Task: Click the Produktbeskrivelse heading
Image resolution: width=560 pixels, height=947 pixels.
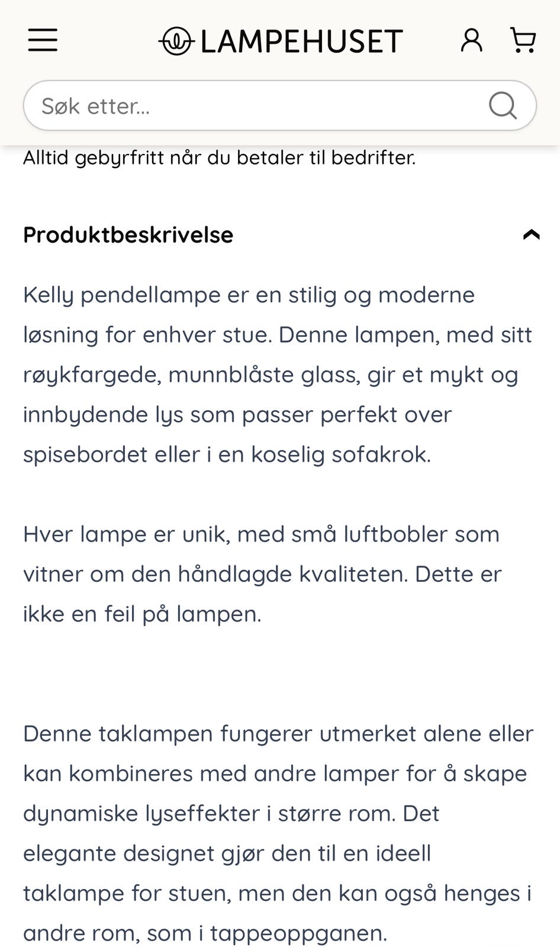Action: [x=128, y=234]
